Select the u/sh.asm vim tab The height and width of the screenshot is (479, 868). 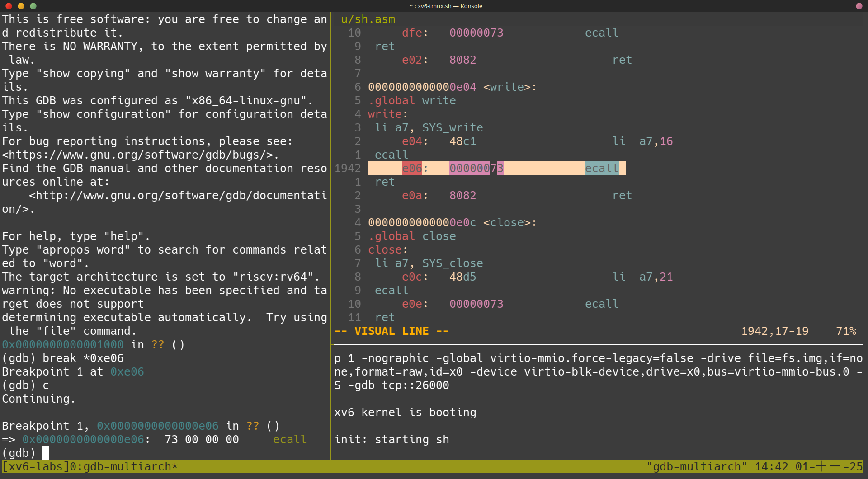point(368,19)
